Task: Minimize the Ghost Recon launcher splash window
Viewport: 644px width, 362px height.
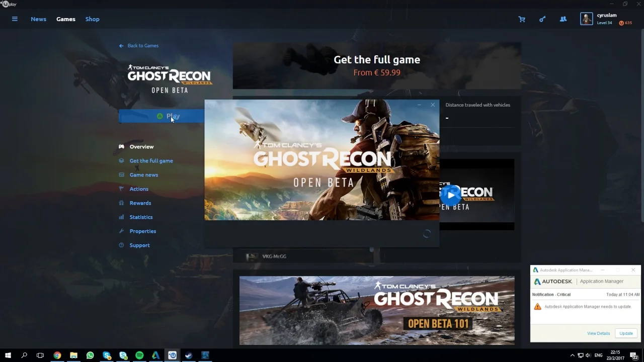Action: pyautogui.click(x=419, y=105)
